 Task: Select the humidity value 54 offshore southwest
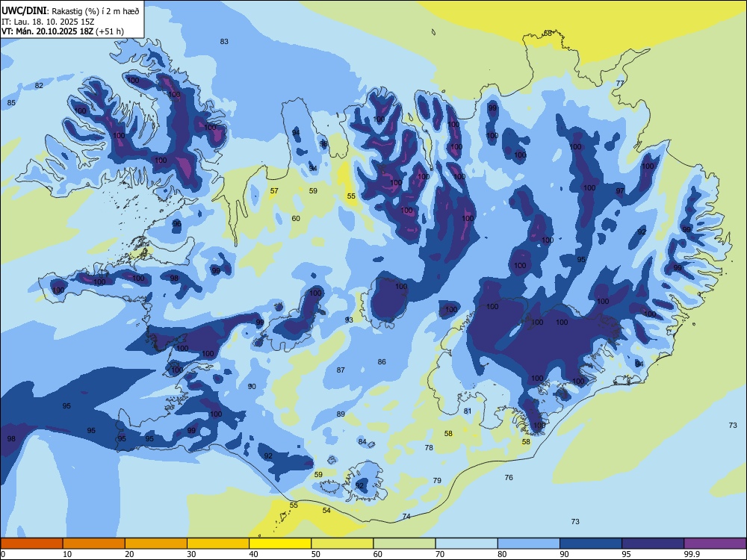click(326, 511)
